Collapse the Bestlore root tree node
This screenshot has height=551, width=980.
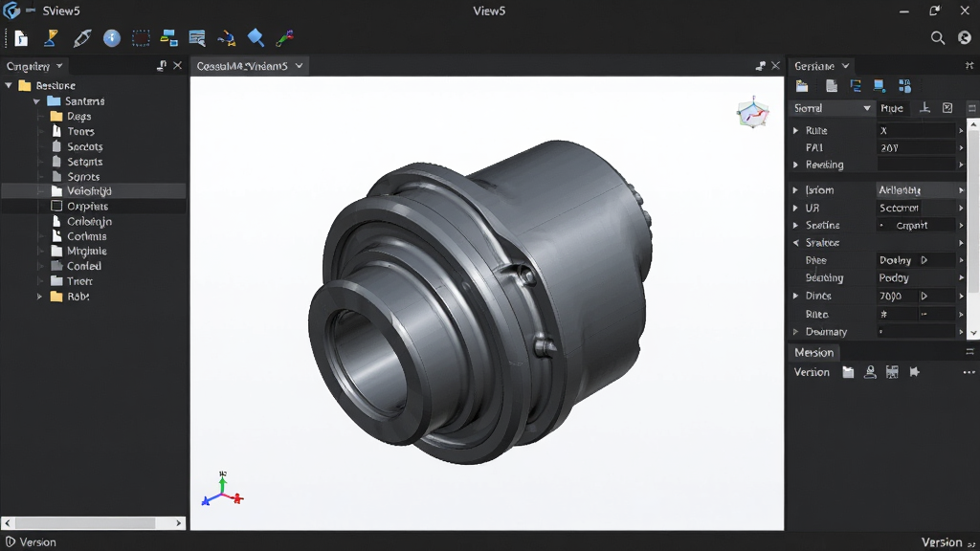(x=9, y=85)
